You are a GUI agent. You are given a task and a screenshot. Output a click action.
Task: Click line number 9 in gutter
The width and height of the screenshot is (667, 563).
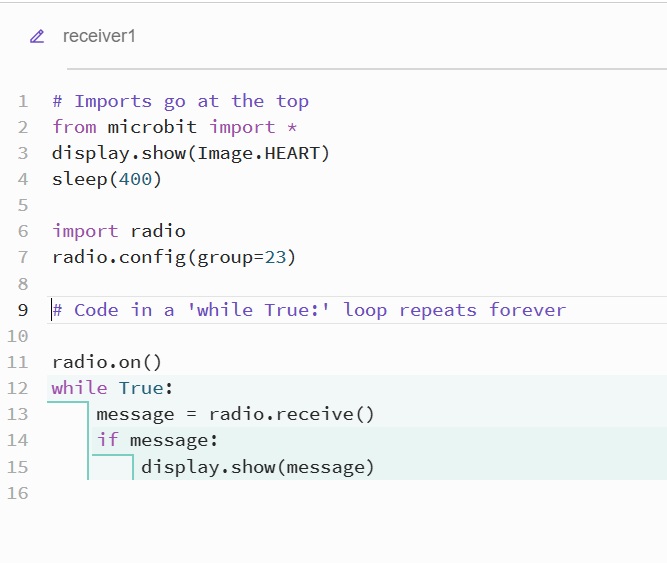[x=23, y=310]
